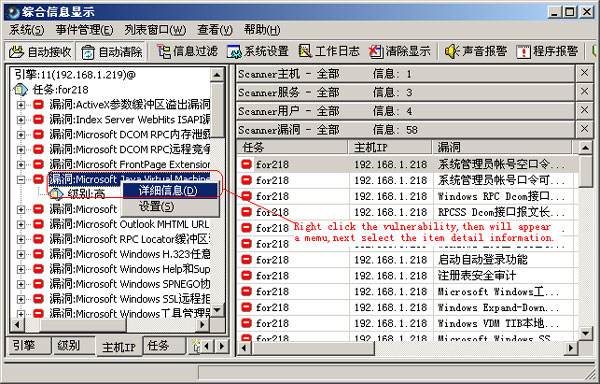Image resolution: width=600 pixels, height=384 pixels.
Task: Click vulnerability list scroll down arrow
Action: point(585,334)
